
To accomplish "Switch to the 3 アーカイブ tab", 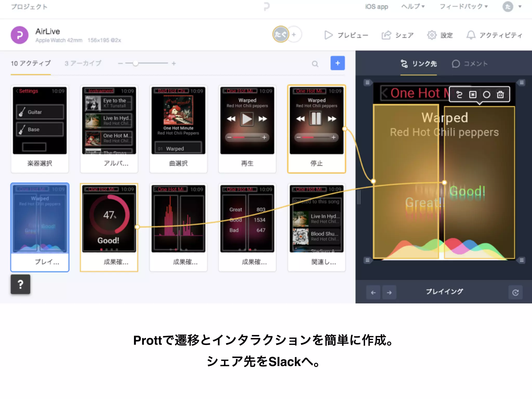I will click(83, 63).
